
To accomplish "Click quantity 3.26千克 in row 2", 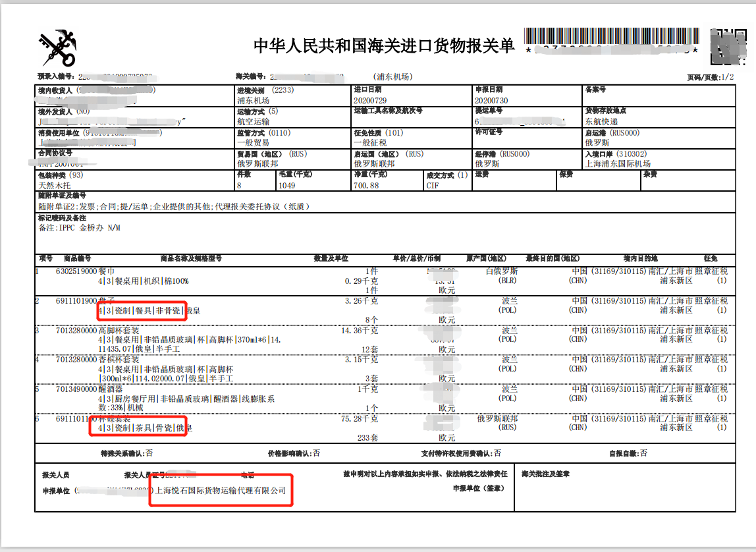I will (x=362, y=301).
